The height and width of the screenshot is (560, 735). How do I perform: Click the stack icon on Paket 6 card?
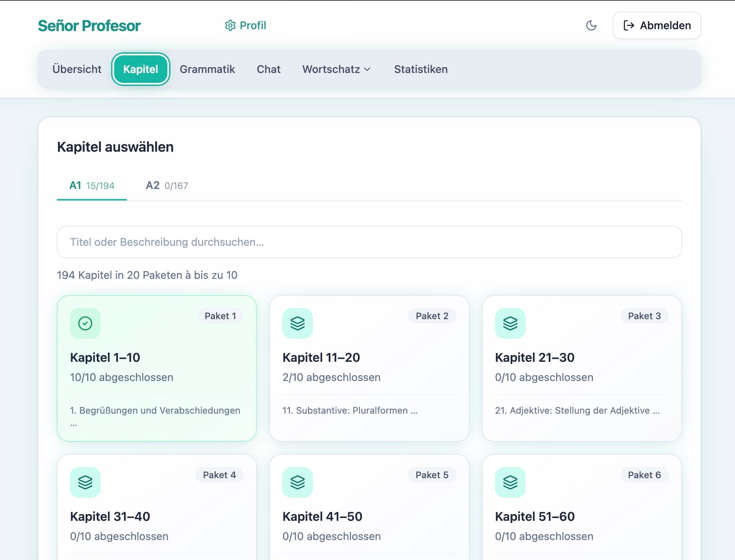point(510,482)
